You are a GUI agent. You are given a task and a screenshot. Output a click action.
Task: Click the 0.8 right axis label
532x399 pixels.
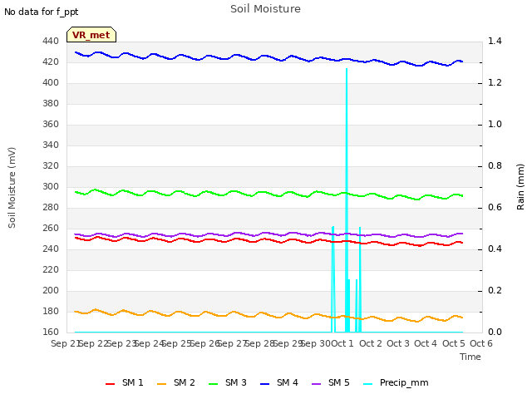click(x=495, y=165)
